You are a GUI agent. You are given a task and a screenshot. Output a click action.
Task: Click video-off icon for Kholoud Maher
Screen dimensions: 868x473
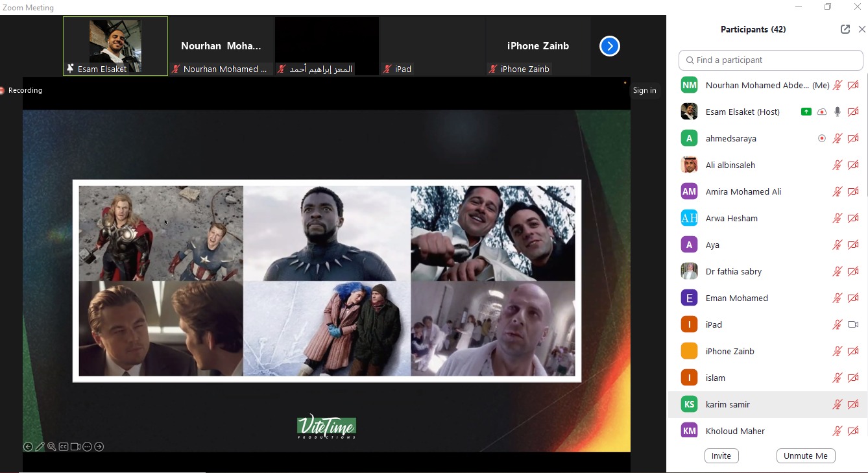point(853,431)
